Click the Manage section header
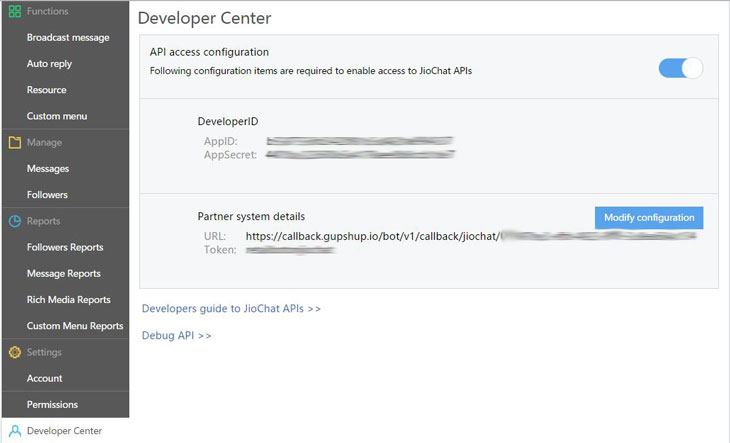The image size is (730, 443). click(x=44, y=142)
